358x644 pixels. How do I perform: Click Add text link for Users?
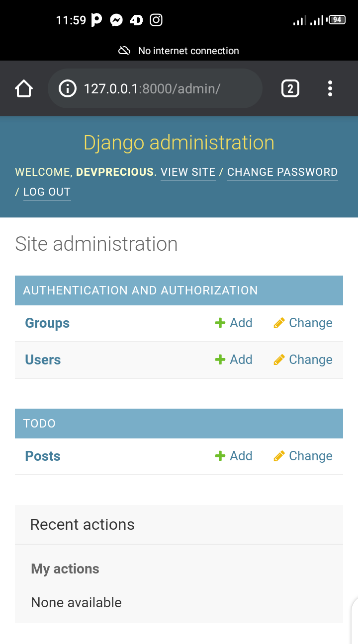241,360
